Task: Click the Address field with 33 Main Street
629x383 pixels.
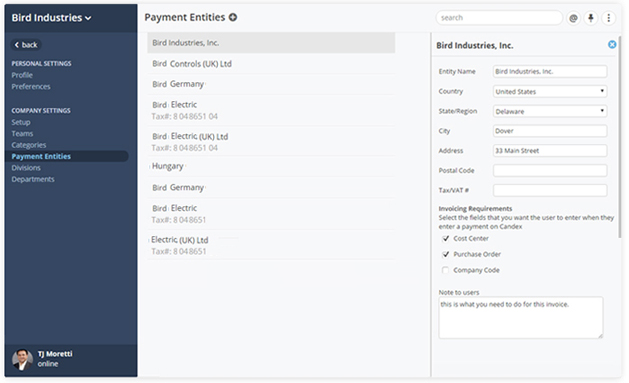Action: [550, 151]
